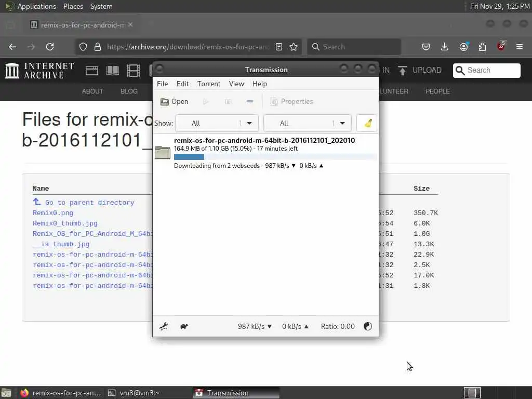
Task: Open the __ia_thumb.jpg file link
Action: click(61, 244)
